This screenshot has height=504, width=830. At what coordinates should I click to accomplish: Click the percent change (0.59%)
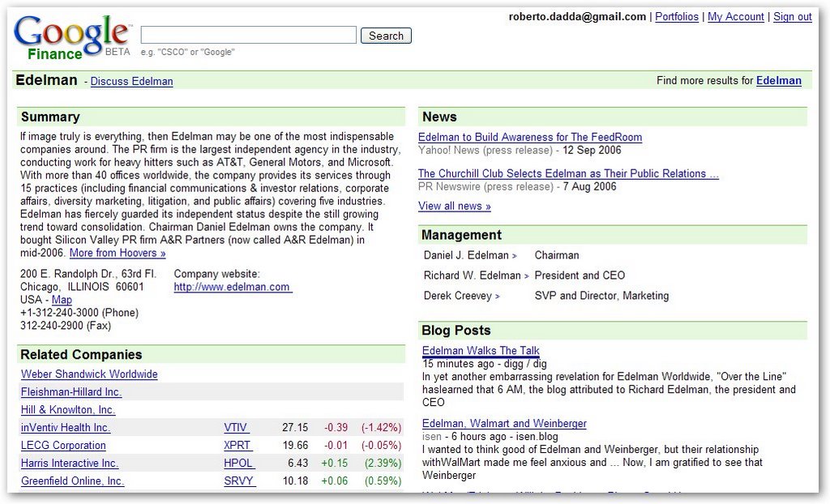[383, 481]
